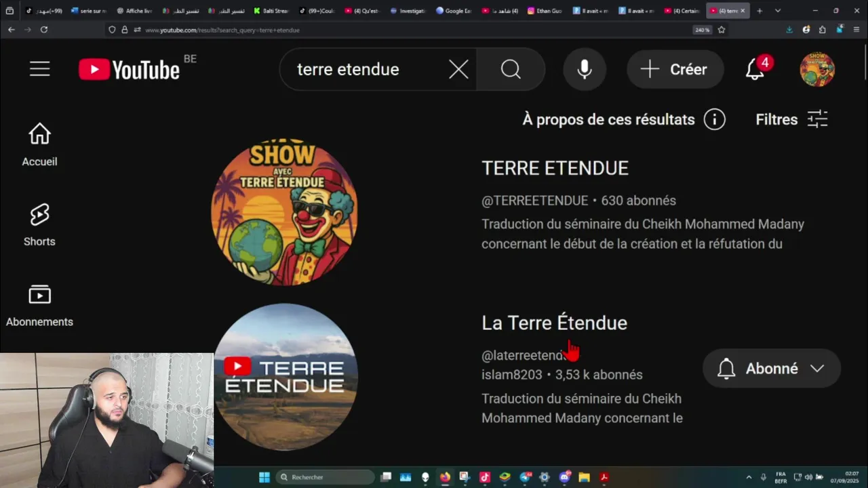Click the @TERREETENDUE handle text
868x488 pixels.
point(534,201)
